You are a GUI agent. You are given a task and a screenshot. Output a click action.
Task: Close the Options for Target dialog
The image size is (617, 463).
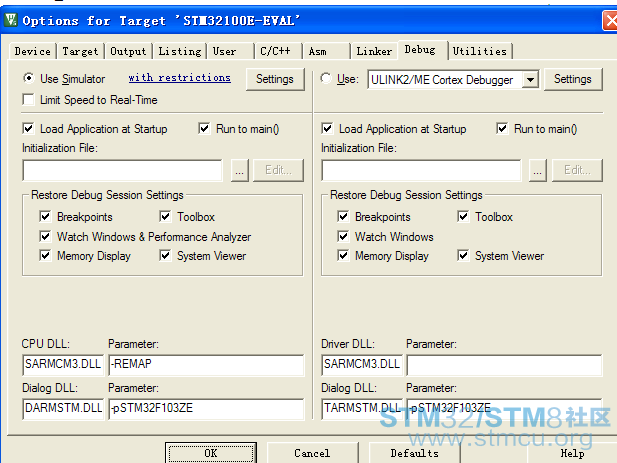coord(610,20)
